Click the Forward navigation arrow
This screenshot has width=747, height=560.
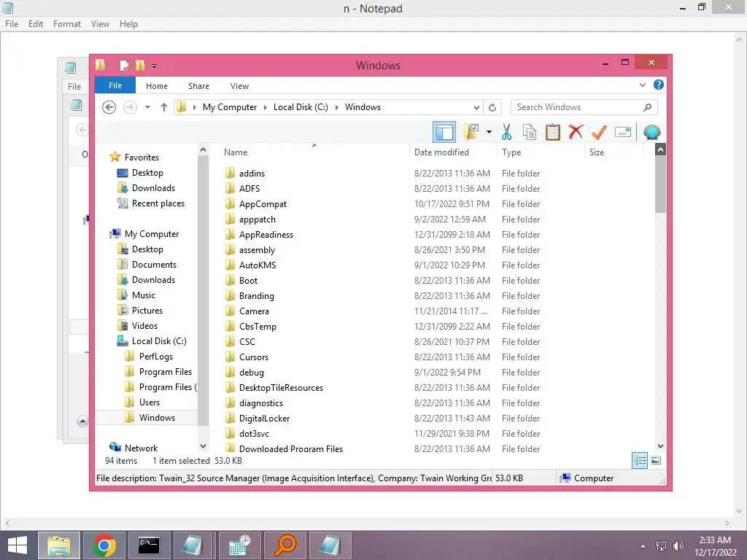[x=130, y=107]
